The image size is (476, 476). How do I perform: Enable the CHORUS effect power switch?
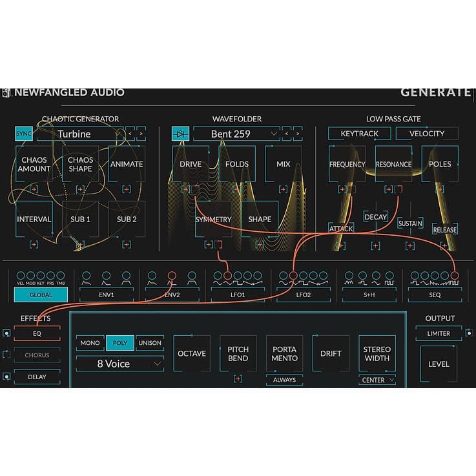pos(6,355)
